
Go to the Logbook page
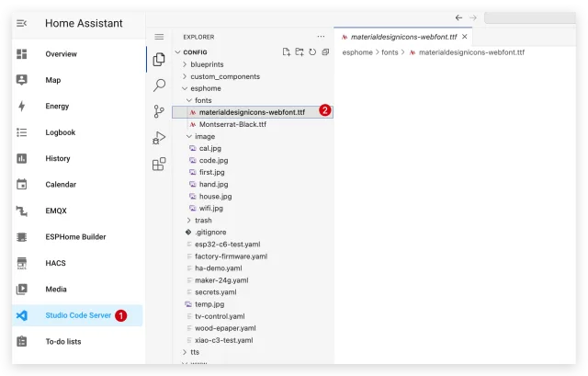(x=61, y=132)
